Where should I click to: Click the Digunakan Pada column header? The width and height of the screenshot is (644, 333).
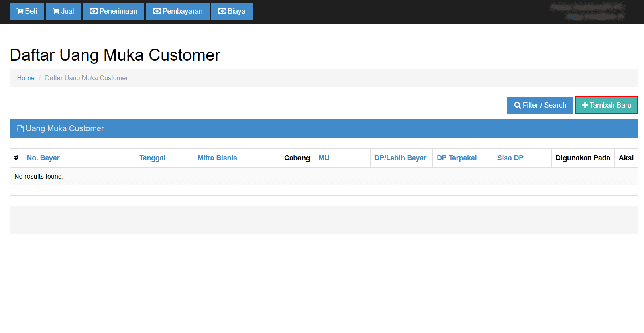[583, 158]
